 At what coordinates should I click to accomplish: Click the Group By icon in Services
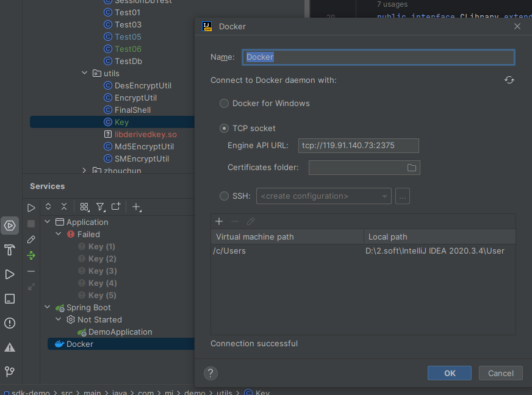(x=84, y=207)
